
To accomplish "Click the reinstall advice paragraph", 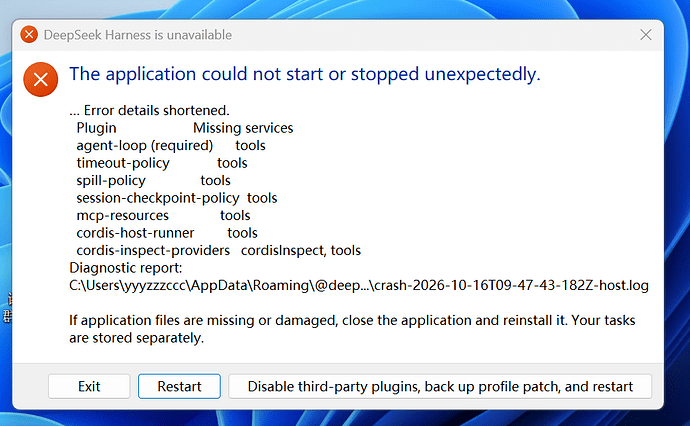I will point(352,329).
